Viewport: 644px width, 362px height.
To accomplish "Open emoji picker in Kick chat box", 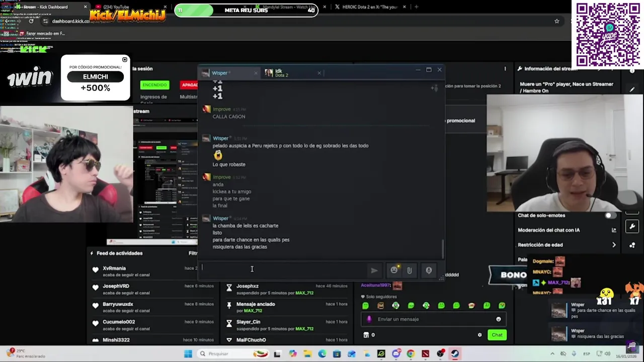I will pos(499,319).
